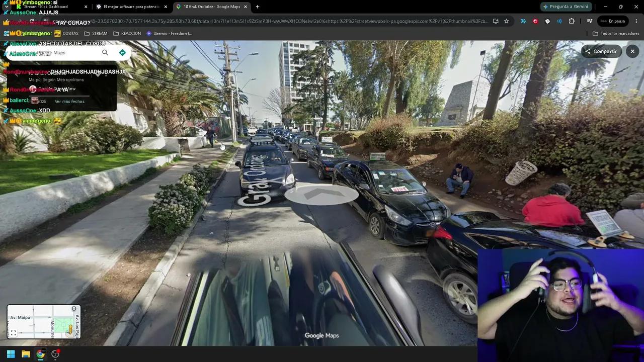Open Stremio - Freedom bookmark
Screen dimensions: 644x362
click(170, 34)
